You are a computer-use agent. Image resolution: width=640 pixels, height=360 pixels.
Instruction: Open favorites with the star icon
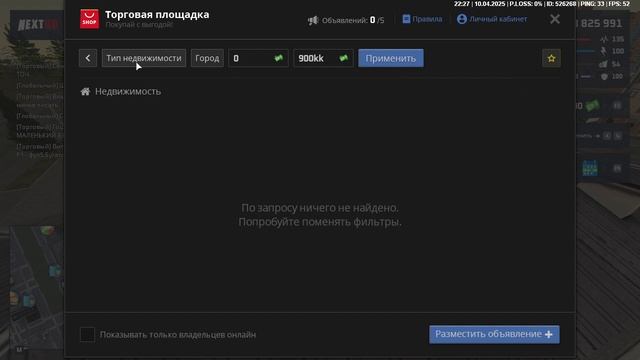coord(551,58)
